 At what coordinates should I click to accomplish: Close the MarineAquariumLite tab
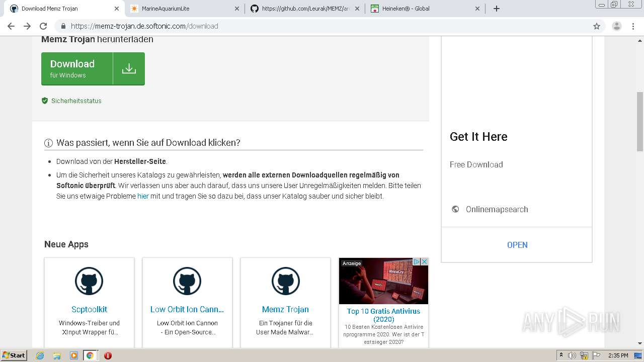236,9
